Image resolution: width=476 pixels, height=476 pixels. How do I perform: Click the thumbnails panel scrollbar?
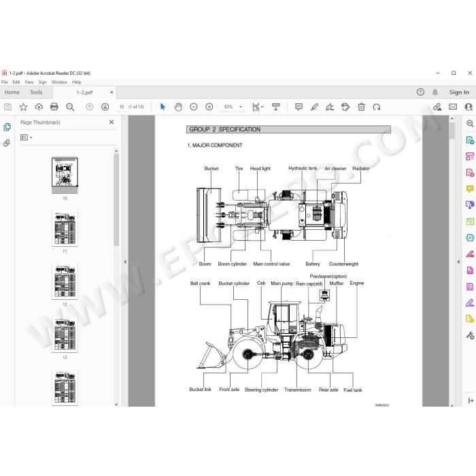click(x=116, y=200)
